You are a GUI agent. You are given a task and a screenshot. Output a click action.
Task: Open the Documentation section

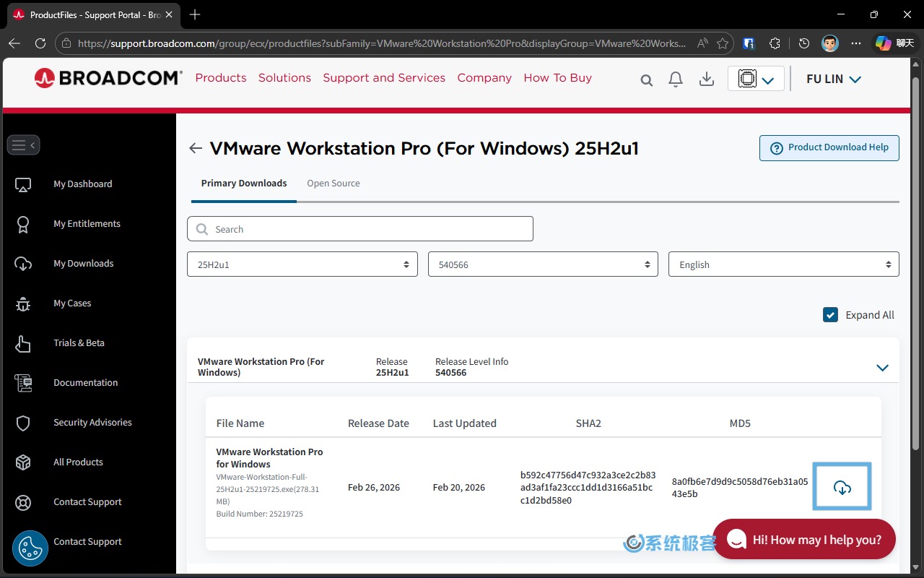pyautogui.click(x=85, y=382)
